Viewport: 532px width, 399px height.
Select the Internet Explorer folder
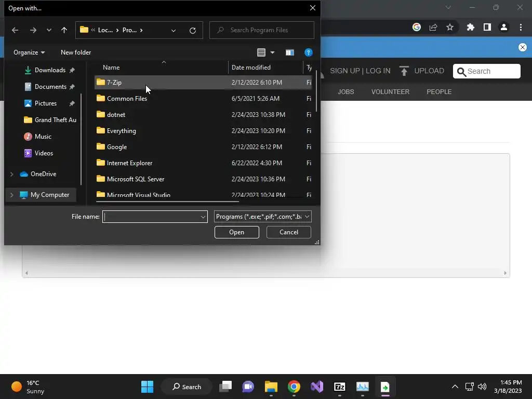click(x=203, y=163)
